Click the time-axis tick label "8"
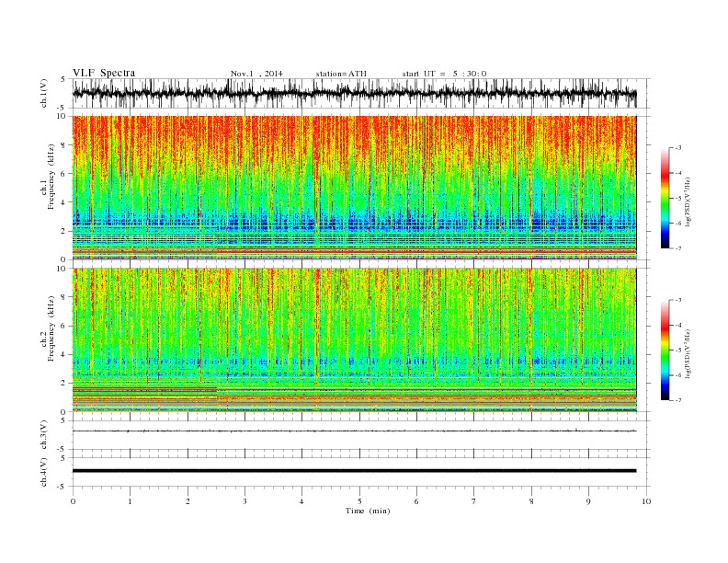Screen dimensions: 728x563 click(531, 501)
